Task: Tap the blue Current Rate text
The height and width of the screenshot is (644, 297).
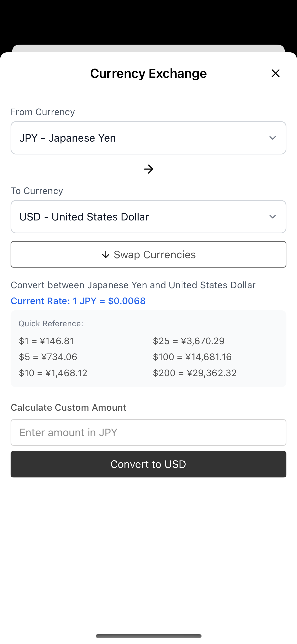Action: point(78,301)
